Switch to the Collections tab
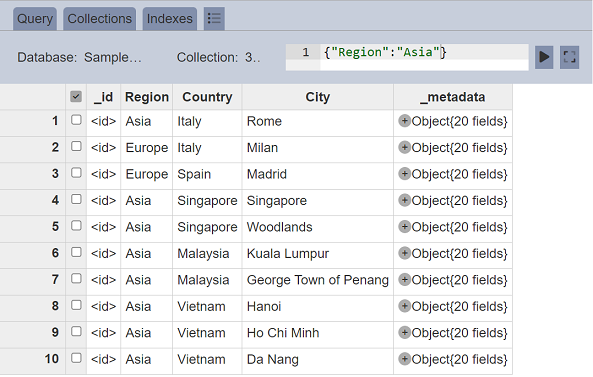The image size is (593, 377). (99, 19)
